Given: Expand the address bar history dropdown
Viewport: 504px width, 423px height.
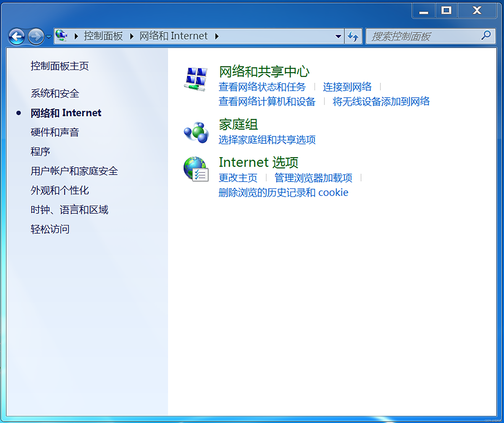Looking at the screenshot, I should coord(338,36).
